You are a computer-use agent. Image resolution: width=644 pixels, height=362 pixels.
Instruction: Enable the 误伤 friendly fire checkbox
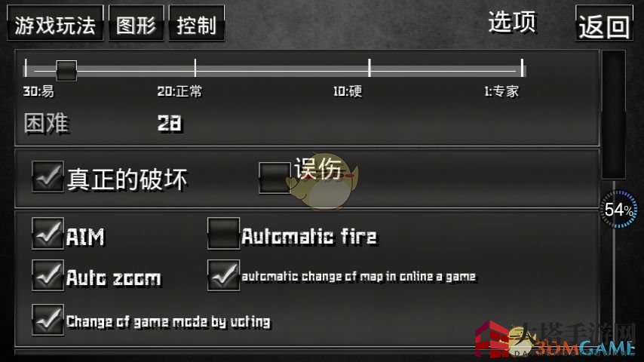coord(274,177)
